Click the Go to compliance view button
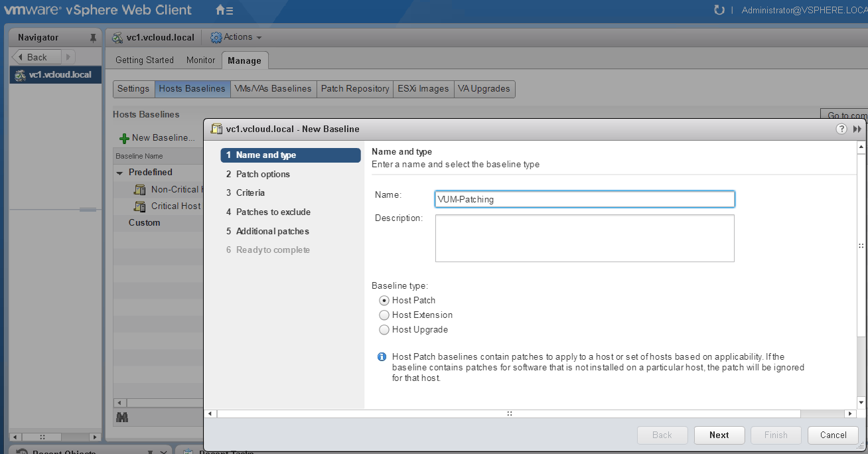This screenshot has width=868, height=454. [844, 115]
